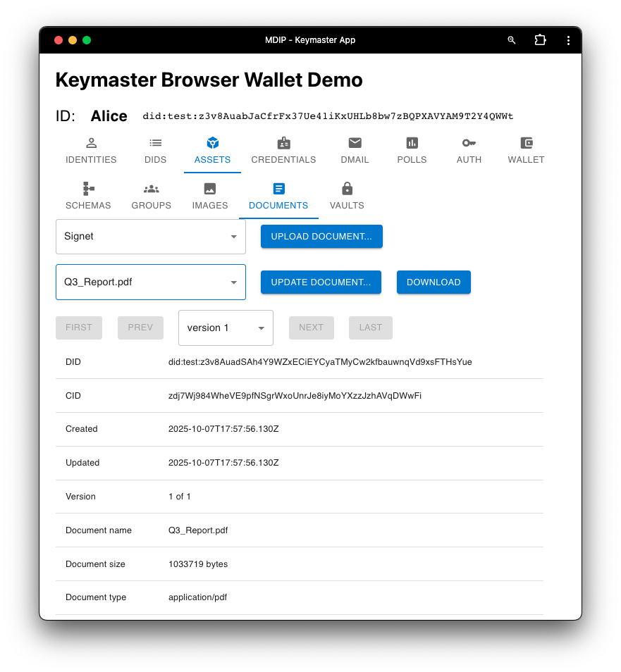This screenshot has width=621, height=672.
Task: Open the browser extensions puzzle icon
Action: [540, 40]
